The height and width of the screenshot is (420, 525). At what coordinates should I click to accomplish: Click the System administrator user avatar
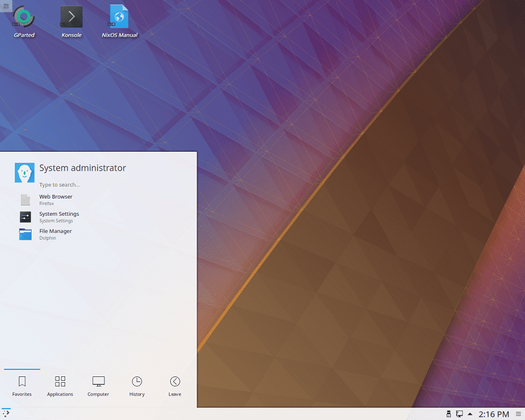[24, 172]
